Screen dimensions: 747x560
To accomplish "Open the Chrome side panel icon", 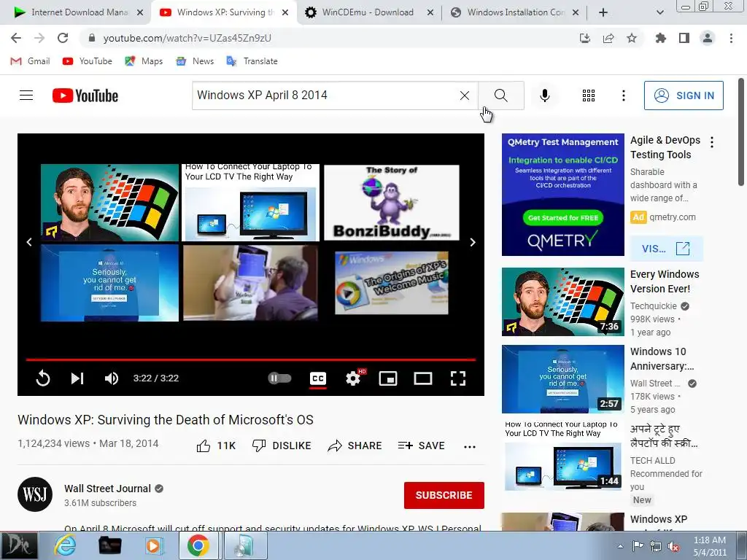I will point(684,38).
